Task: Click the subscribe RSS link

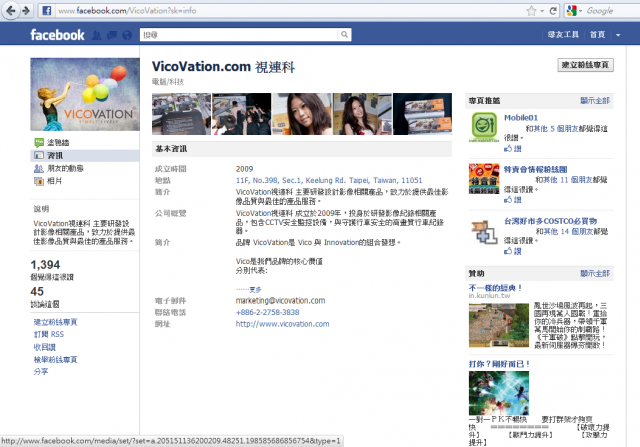Action: pos(49,334)
